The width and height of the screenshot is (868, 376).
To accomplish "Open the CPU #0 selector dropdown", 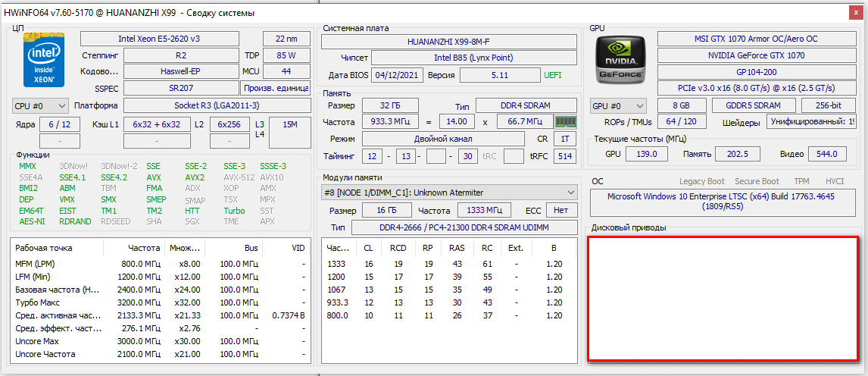I will 40,105.
